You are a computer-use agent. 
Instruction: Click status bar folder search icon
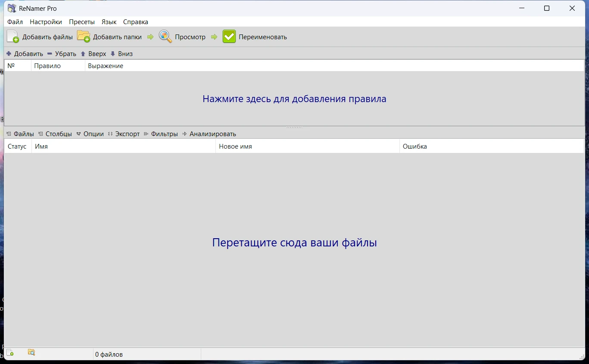click(x=31, y=352)
